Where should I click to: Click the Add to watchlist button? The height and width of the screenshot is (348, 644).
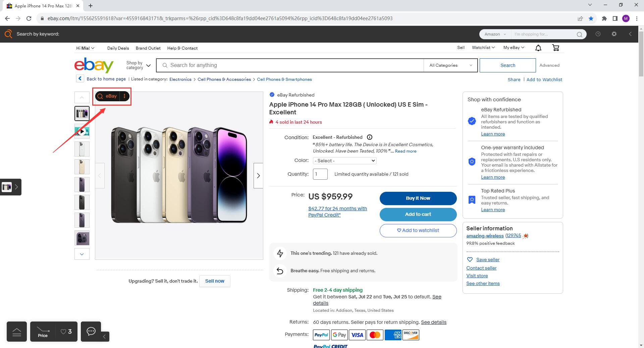[418, 230]
